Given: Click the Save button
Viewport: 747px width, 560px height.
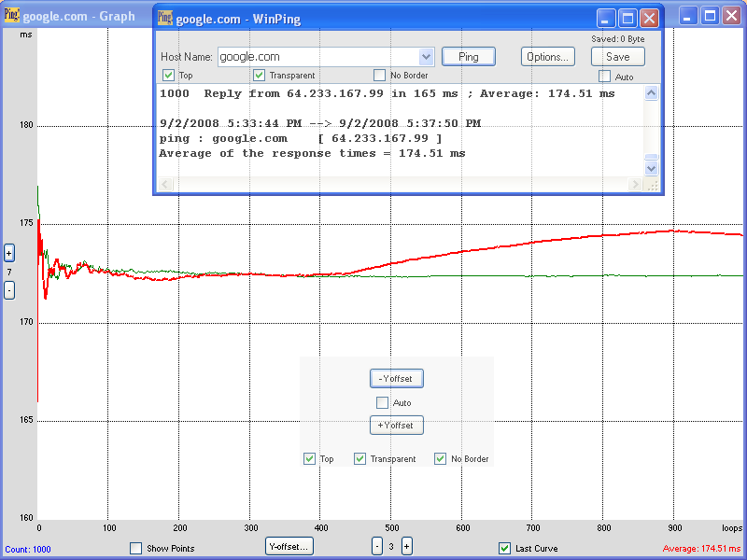Looking at the screenshot, I should (617, 57).
